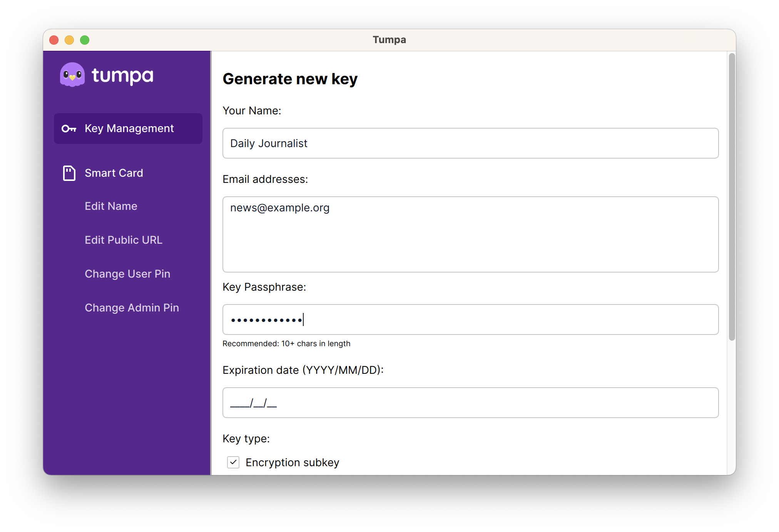Click the masked passphrase dots to edit
This screenshot has width=779, height=532.
(266, 320)
